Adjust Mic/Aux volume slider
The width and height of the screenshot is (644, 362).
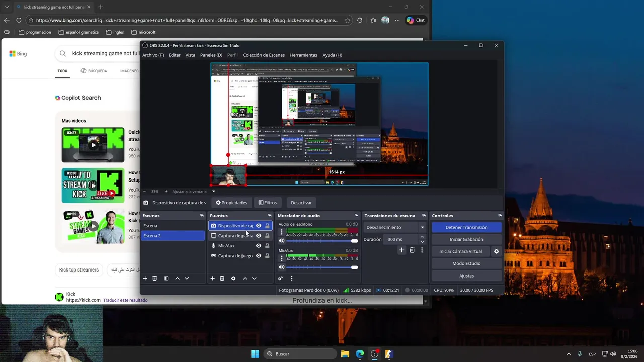pyautogui.click(x=322, y=267)
